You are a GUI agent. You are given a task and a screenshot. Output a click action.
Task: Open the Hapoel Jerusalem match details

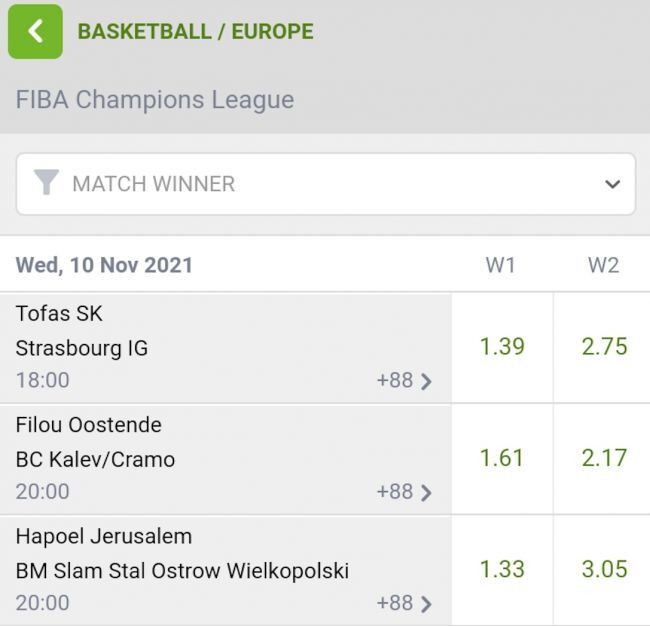[200, 554]
